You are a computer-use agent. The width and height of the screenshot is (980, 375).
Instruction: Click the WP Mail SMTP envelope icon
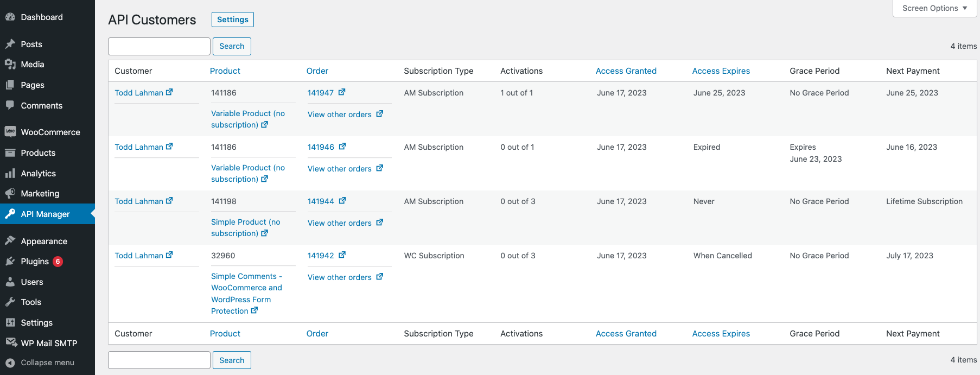click(10, 342)
